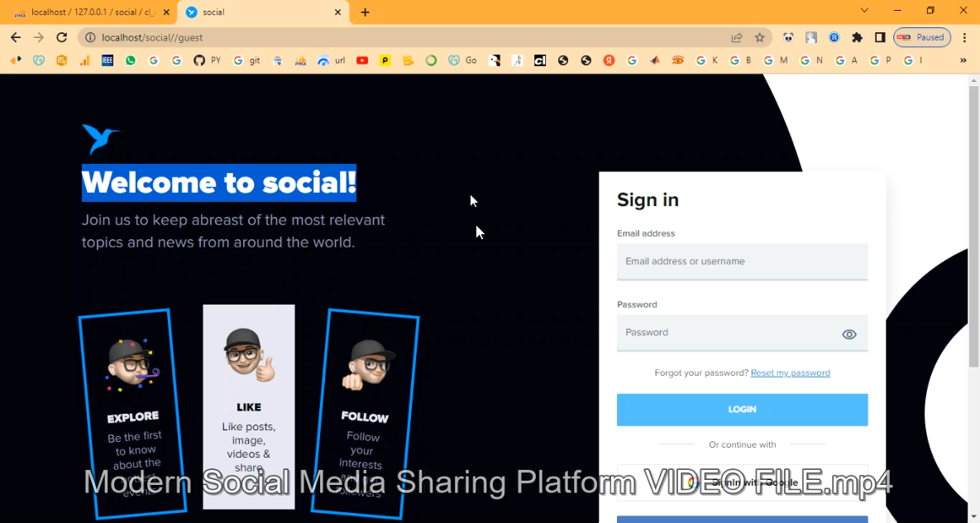Select the LIKE feature card

point(249,406)
